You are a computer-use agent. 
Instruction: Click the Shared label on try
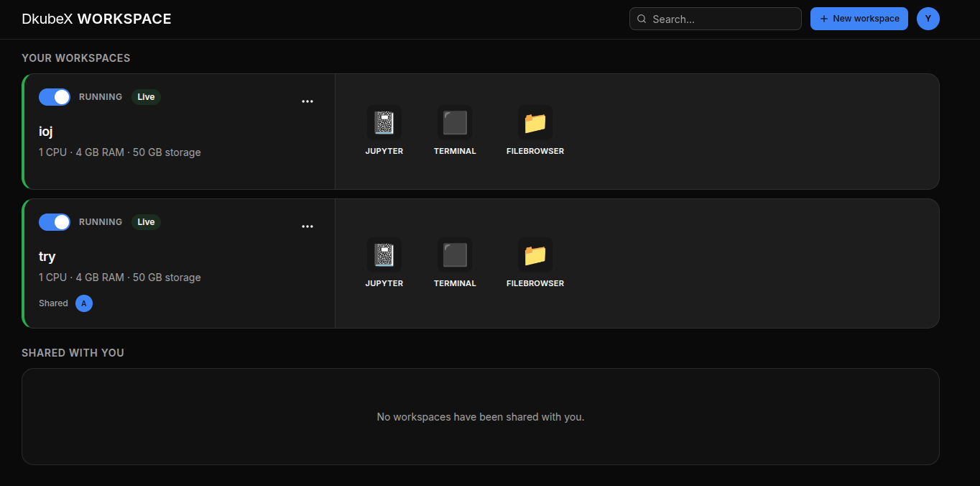coord(53,303)
